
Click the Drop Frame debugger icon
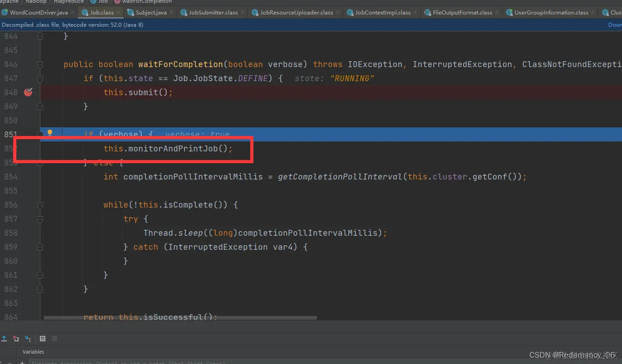point(16,339)
